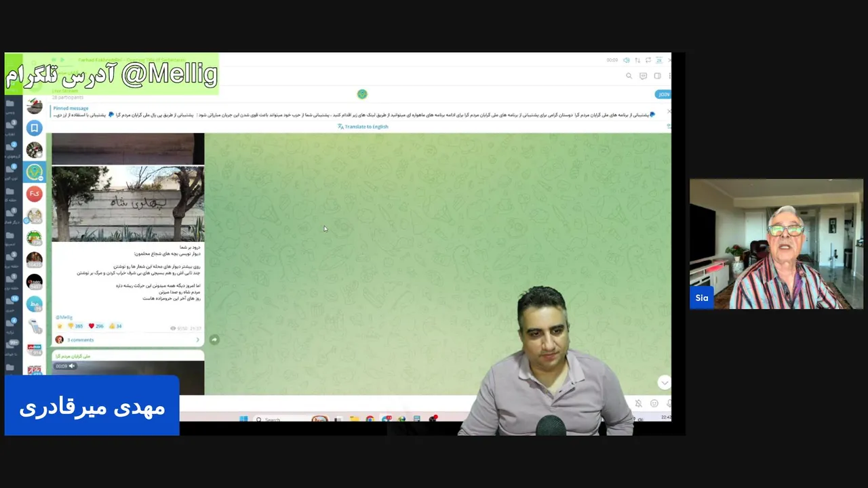Toggle repeat in audio player
The height and width of the screenshot is (488, 868).
click(648, 60)
